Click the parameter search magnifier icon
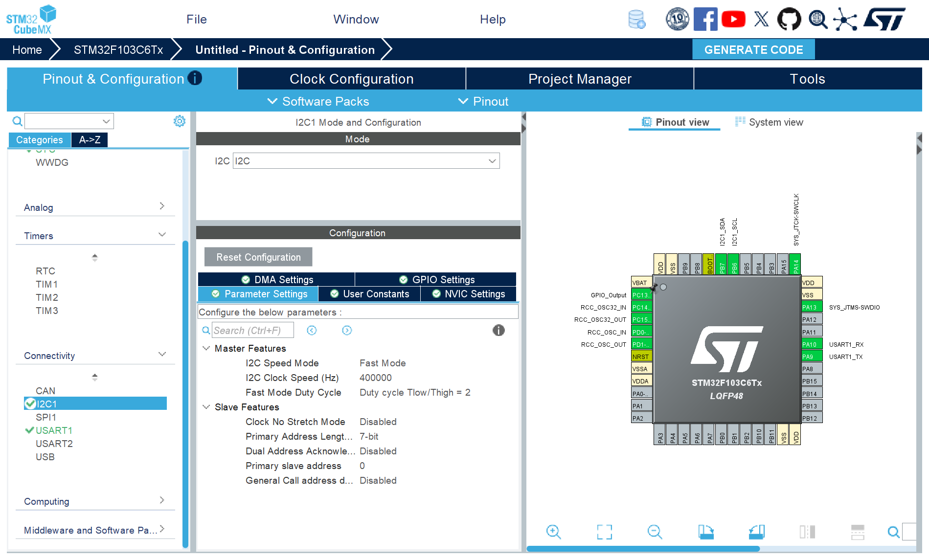 coord(206,331)
